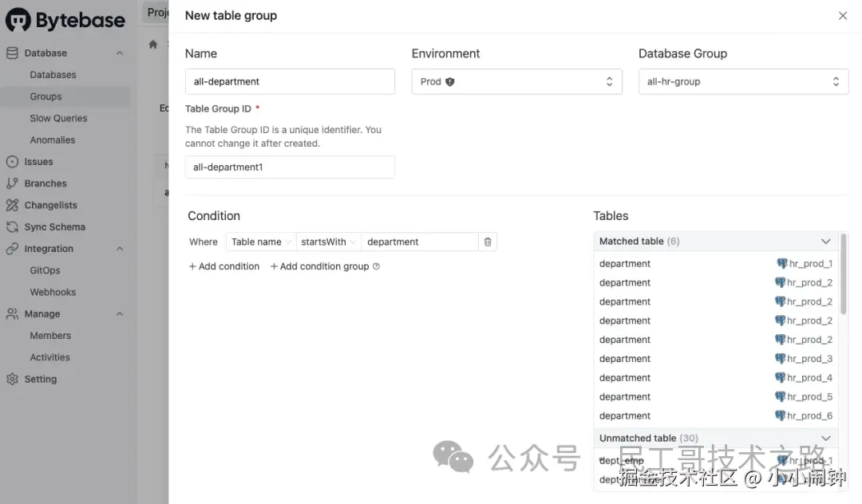This screenshot has height=504, width=862.
Task: Open the Database Group dropdown
Action: [x=743, y=81]
